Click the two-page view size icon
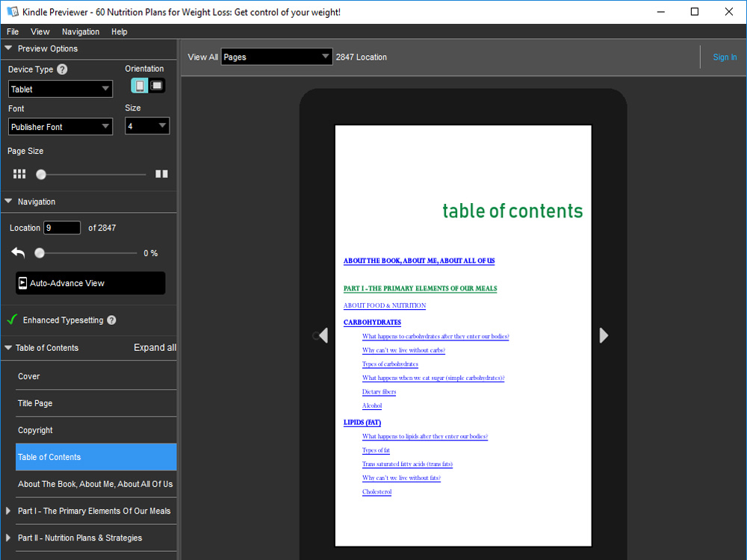This screenshot has height=560, width=747. [161, 174]
